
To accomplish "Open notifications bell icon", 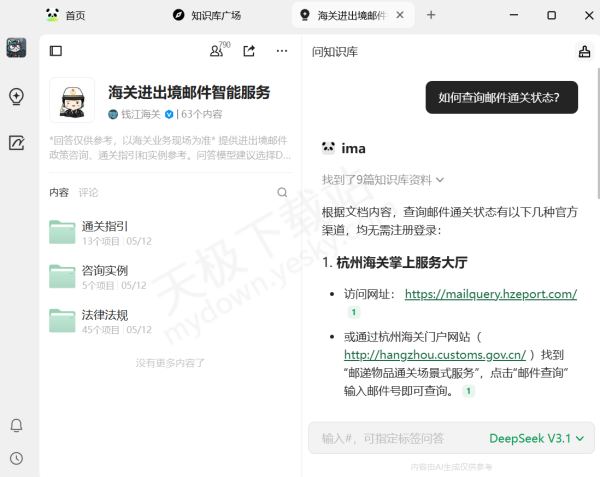I will 16,426.
